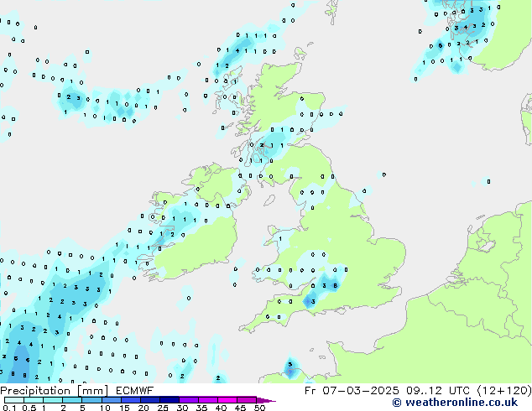Click the magenta 40–45 mm legend swatch
Screen dimensions: 532x411
tap(227, 400)
